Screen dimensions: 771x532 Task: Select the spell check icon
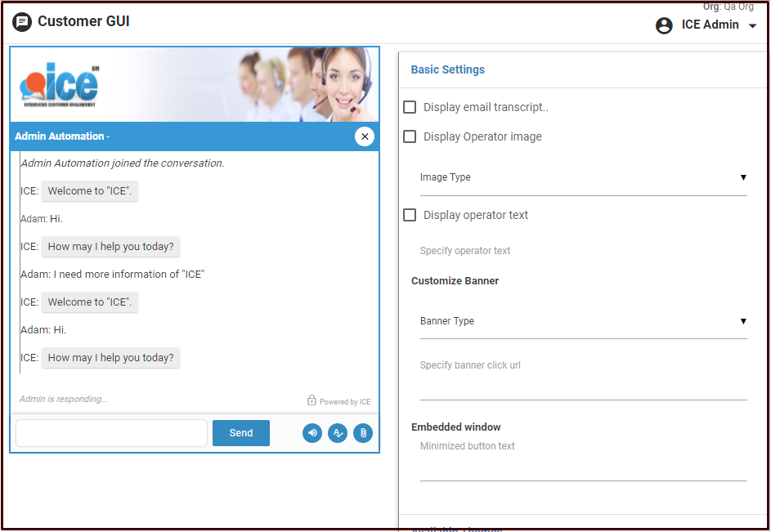(x=338, y=433)
